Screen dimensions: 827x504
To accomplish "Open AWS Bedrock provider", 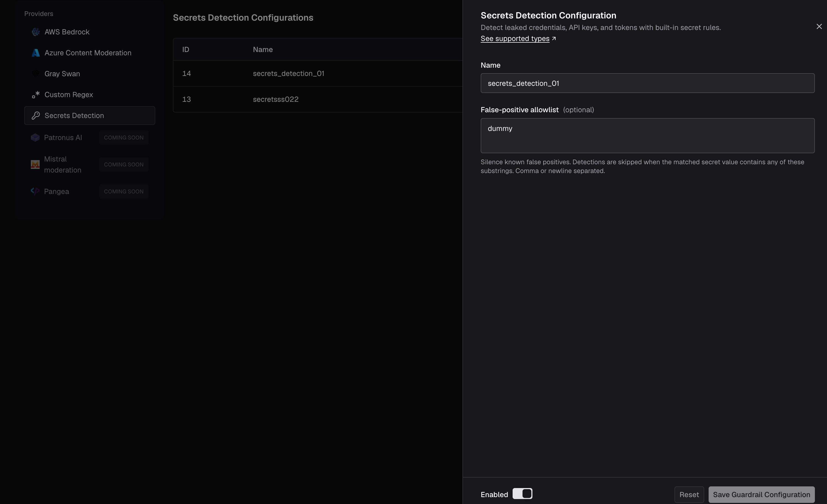I will 90,32.
